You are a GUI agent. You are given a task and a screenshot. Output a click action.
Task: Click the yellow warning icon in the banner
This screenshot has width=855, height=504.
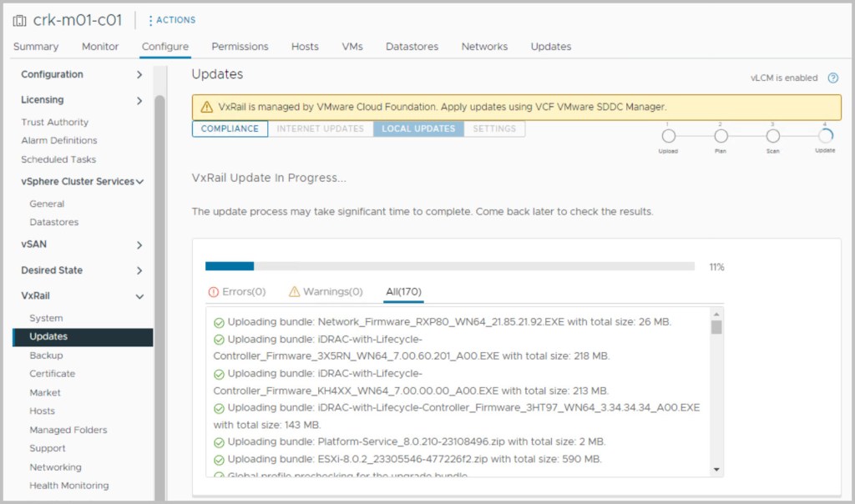205,108
